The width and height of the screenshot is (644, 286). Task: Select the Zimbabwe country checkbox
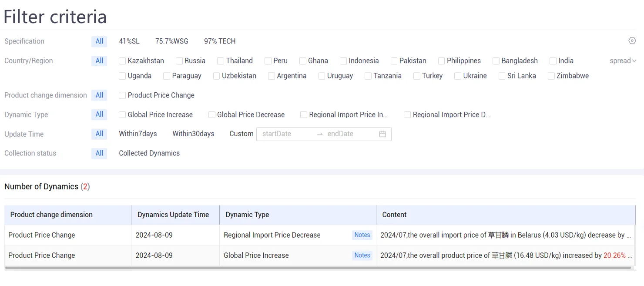(551, 76)
